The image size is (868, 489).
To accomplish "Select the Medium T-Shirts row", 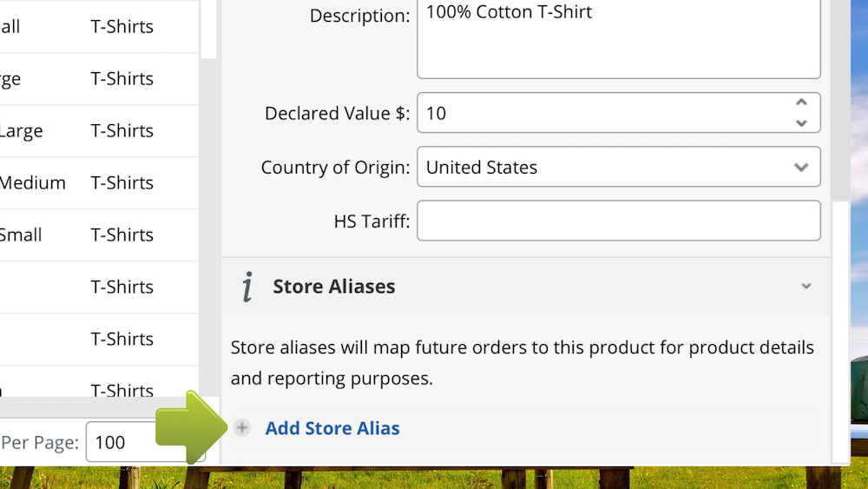I will click(99, 182).
